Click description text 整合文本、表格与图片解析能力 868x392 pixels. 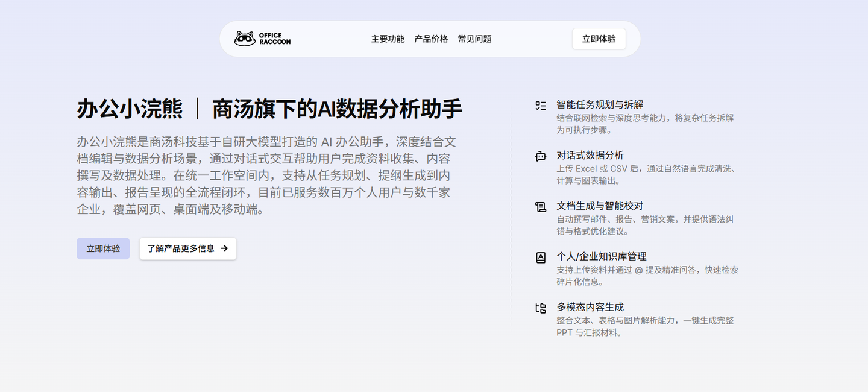pos(645,326)
